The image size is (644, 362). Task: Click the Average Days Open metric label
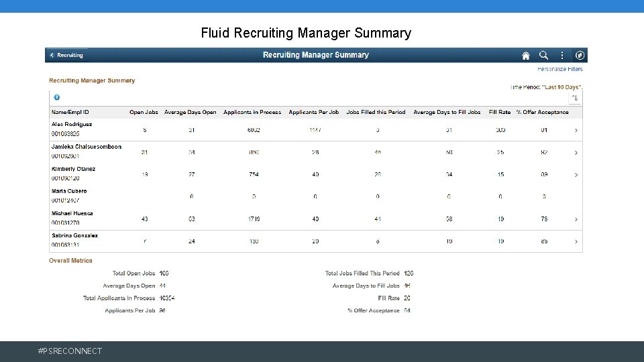pos(129,286)
